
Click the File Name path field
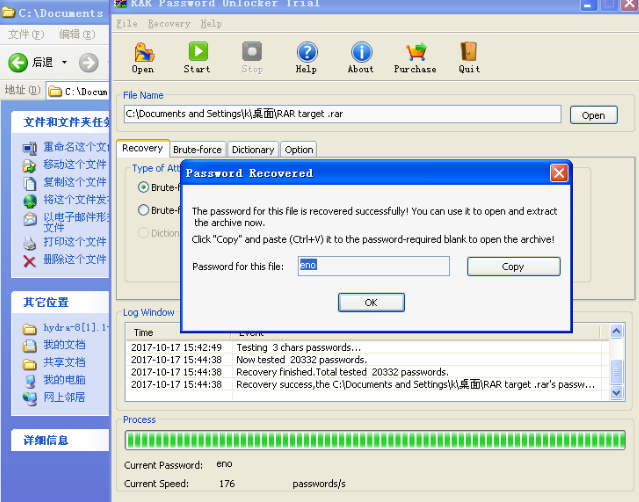(342, 114)
